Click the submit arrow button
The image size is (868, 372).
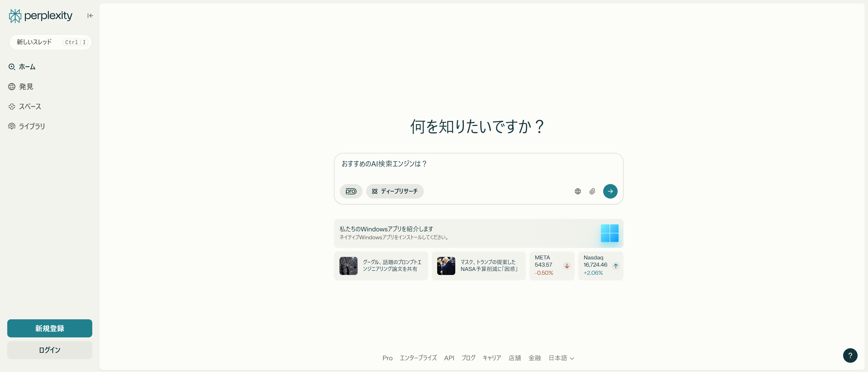(x=610, y=191)
